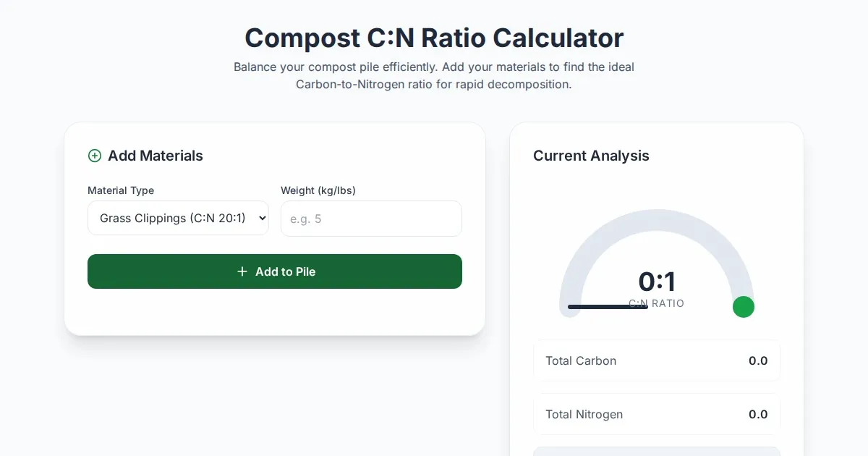868x456 pixels.
Task: Click the 0:1 ratio readout
Action: click(657, 282)
